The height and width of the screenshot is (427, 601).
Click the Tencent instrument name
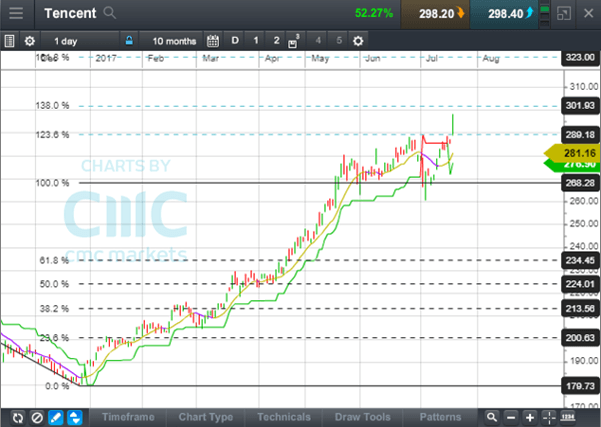[70, 13]
